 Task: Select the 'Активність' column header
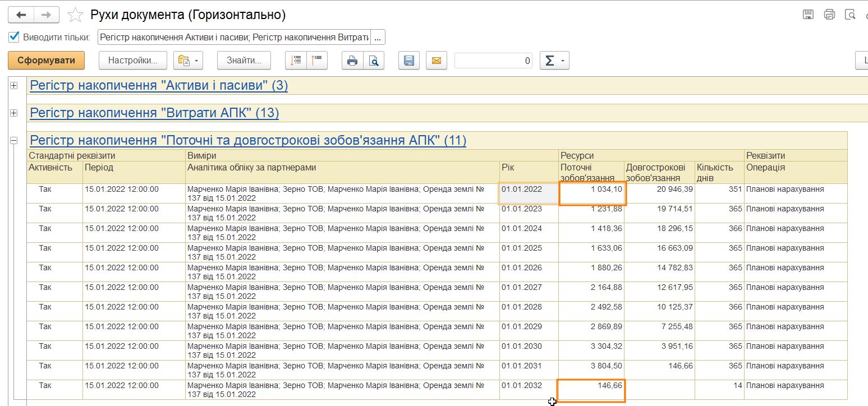point(55,173)
